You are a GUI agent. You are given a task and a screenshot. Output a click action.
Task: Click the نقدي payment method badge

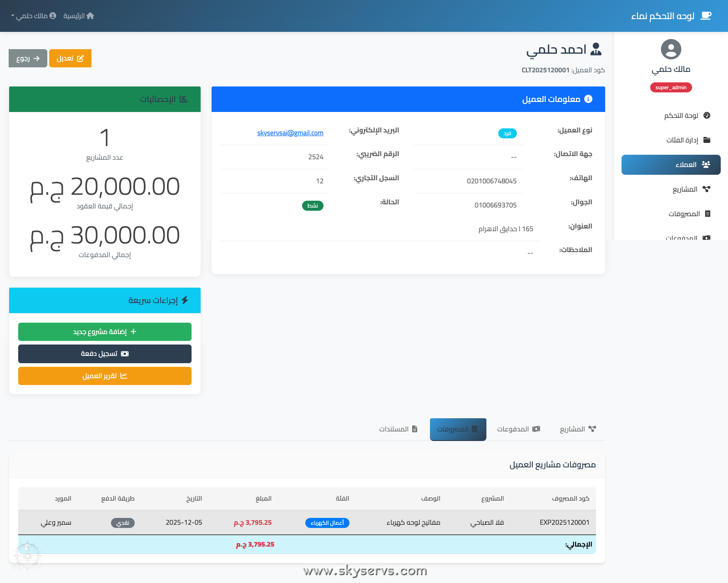click(x=122, y=522)
